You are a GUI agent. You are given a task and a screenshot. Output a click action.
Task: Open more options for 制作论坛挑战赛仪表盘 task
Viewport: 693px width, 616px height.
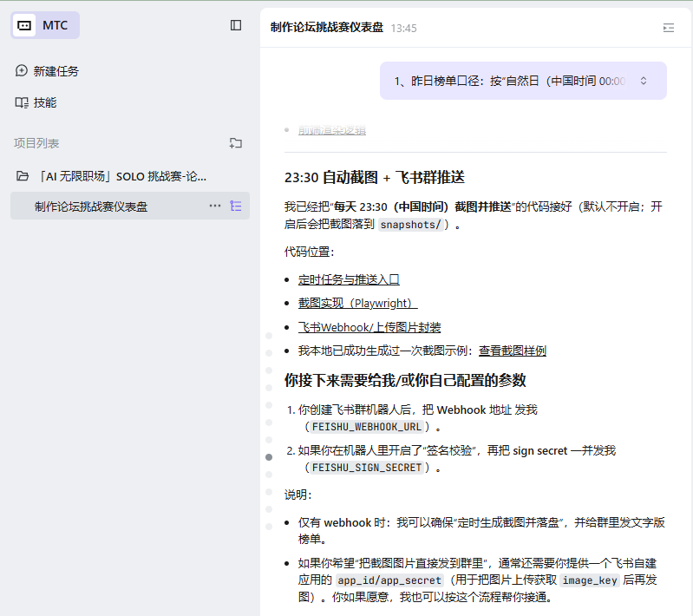(215, 206)
